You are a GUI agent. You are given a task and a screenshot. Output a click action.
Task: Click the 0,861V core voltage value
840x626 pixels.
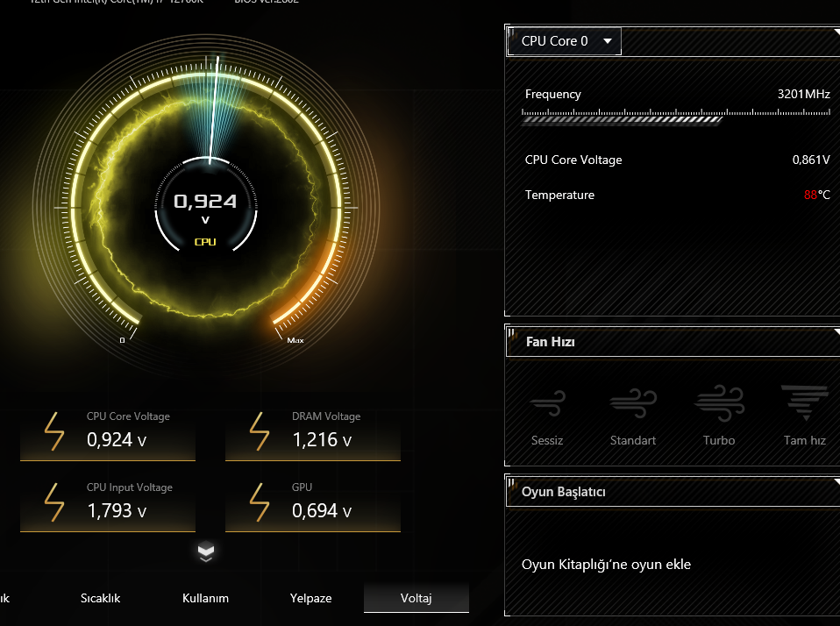point(811,160)
